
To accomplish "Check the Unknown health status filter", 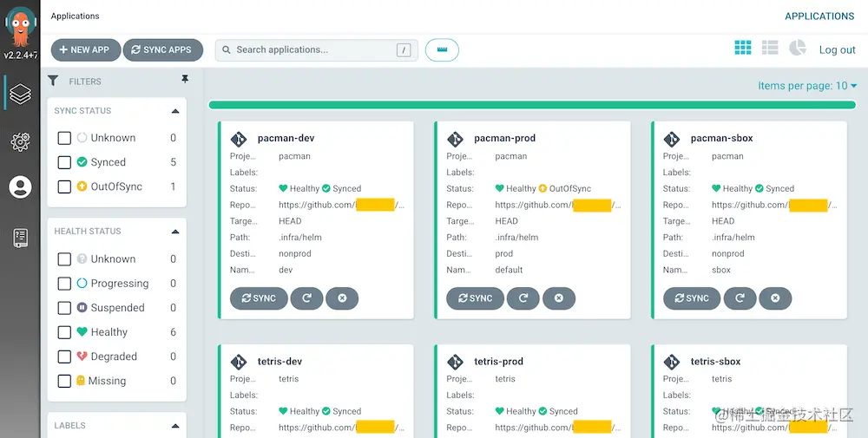I will pyautogui.click(x=64, y=258).
